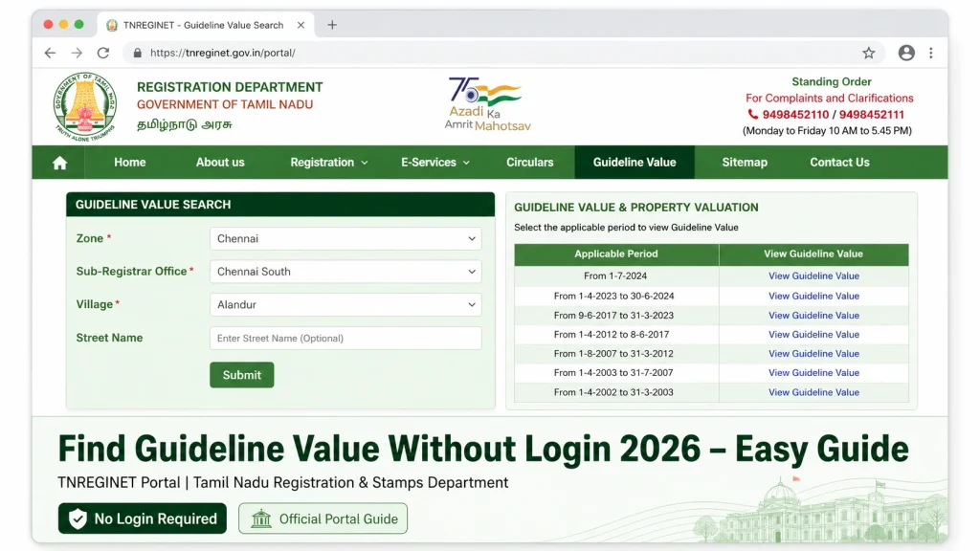The width and height of the screenshot is (980, 551).
Task: Reload the page with refresh icon
Action: coord(103,54)
